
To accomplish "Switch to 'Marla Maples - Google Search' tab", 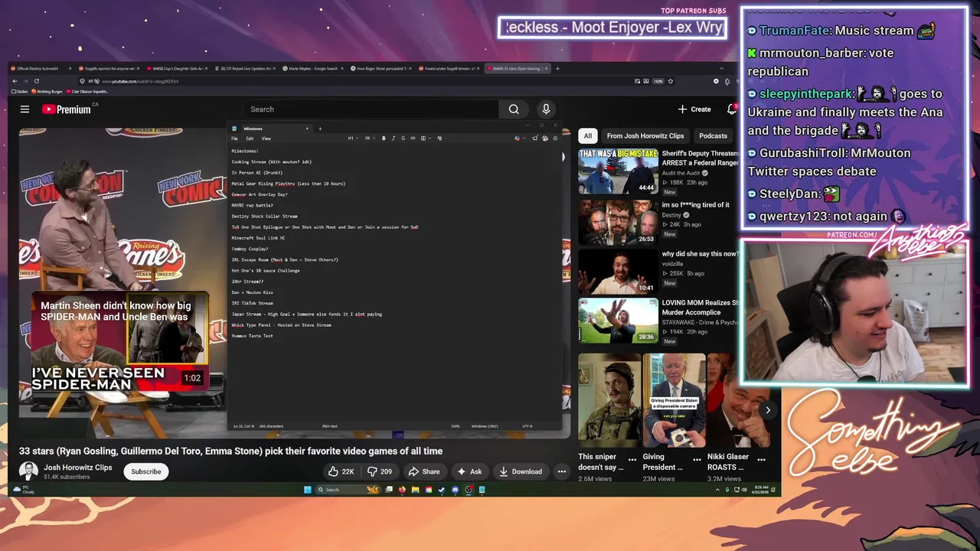I will (313, 68).
